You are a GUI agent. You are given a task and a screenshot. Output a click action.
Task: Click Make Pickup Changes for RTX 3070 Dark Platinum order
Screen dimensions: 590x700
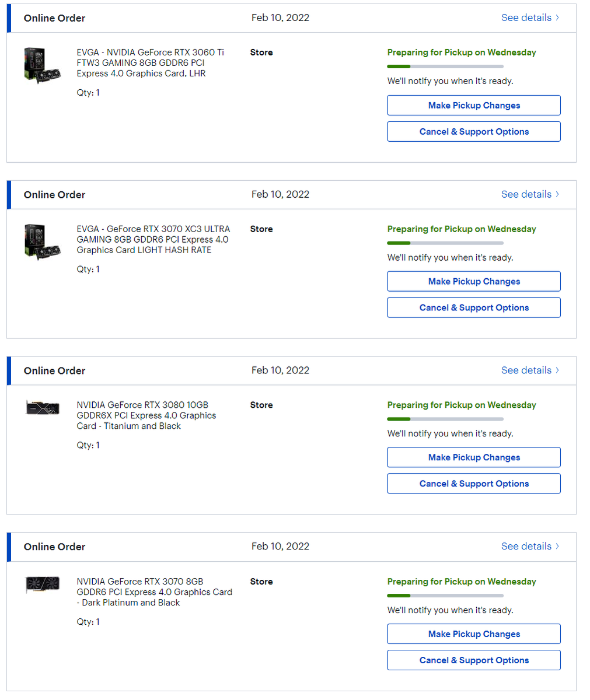point(474,634)
